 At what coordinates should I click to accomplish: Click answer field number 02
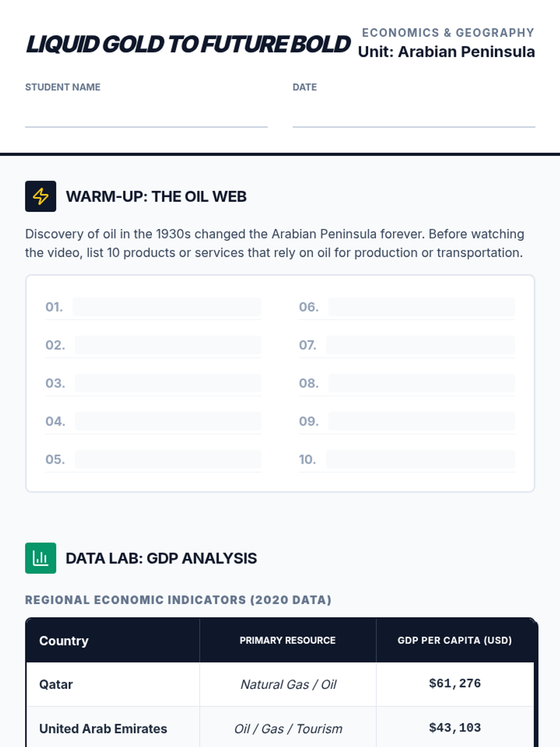coord(168,345)
